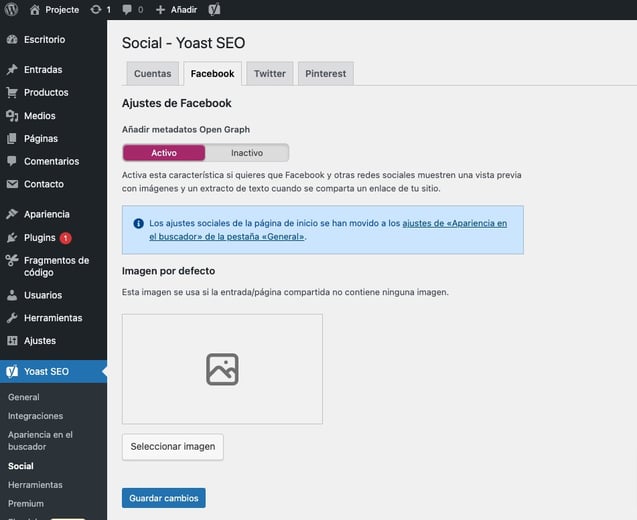
Task: Click the Plugins update badge showing 1
Action: click(x=65, y=238)
